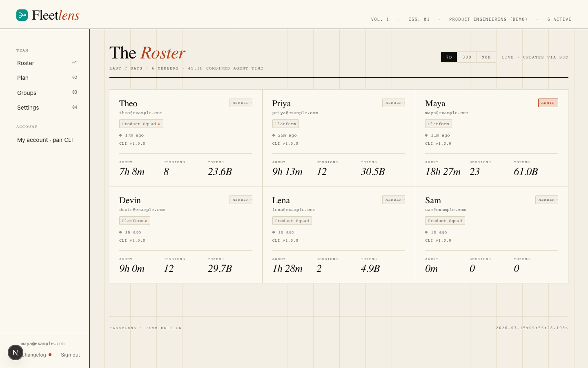
Task: Click Maya's 61.0B tokens value
Action: (526, 172)
